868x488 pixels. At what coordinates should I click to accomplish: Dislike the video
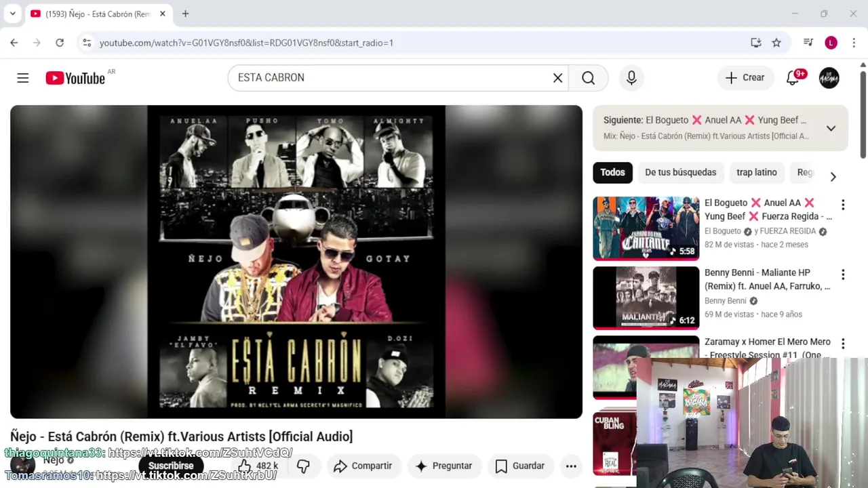303,466
